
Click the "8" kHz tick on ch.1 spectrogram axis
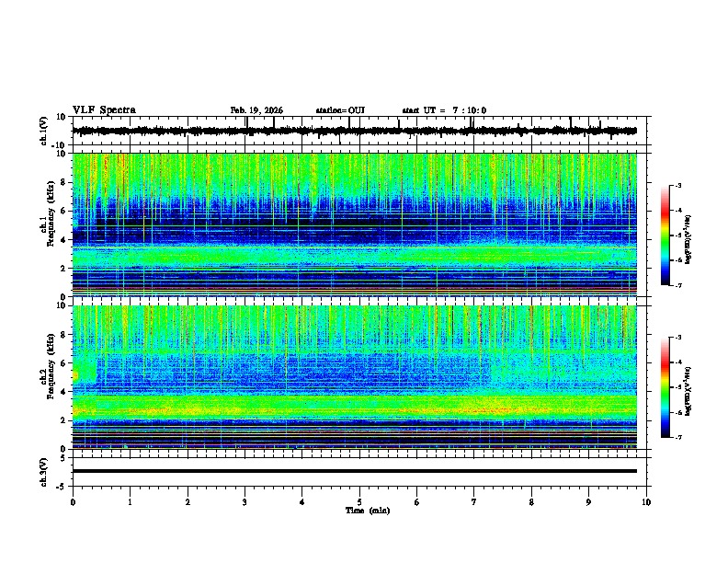pos(63,182)
